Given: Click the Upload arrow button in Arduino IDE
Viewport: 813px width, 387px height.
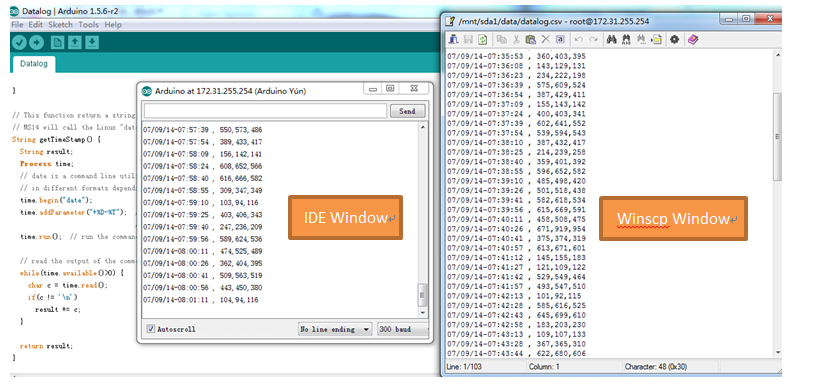Looking at the screenshot, I should click(36, 43).
